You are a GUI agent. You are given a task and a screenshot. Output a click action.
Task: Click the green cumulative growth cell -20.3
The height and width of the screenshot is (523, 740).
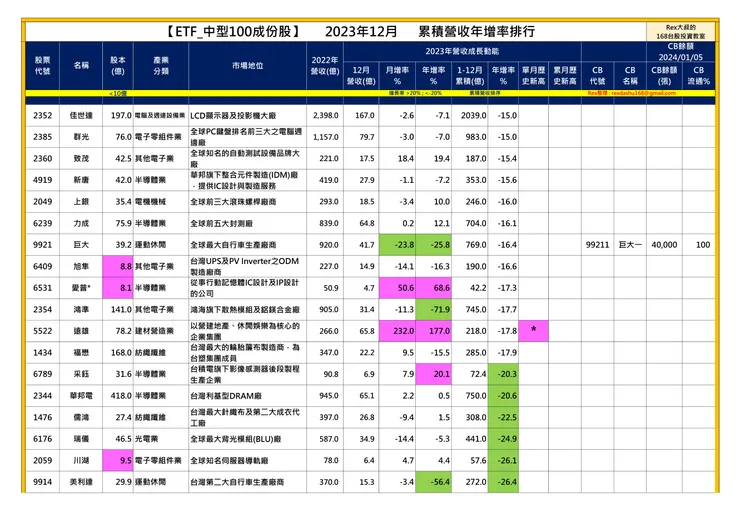tap(503, 374)
